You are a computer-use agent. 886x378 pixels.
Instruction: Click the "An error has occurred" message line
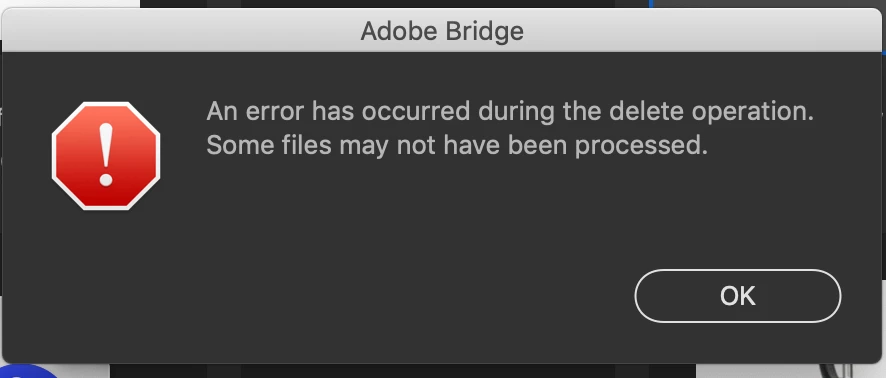click(510, 112)
